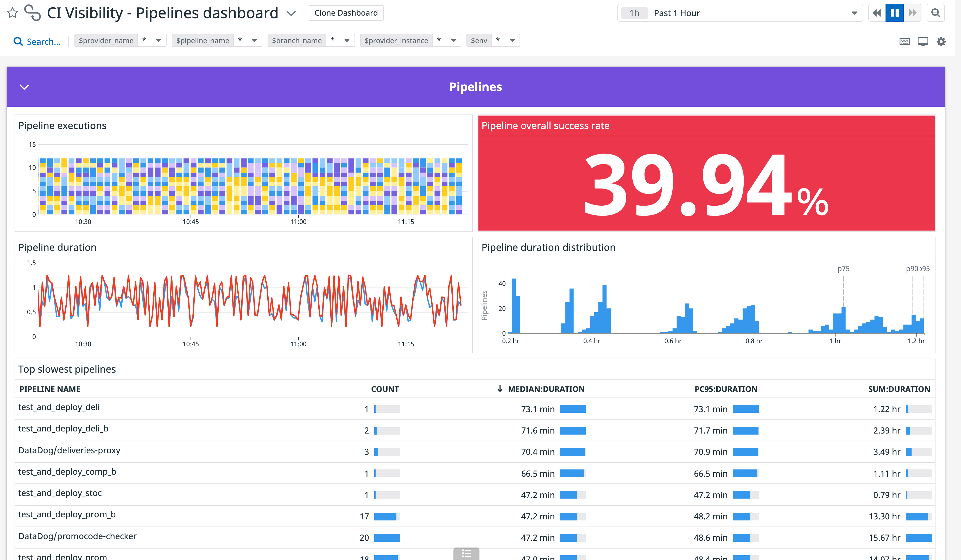
Task: Open dashboard settings via gear icon
Action: (x=941, y=41)
